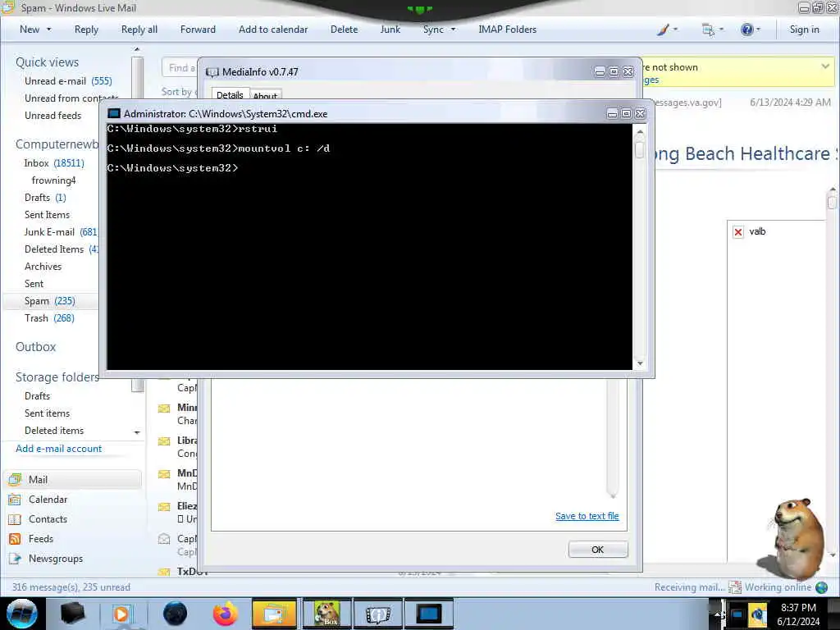Open the Archives folder
Image resolution: width=840 pixels, height=630 pixels.
pyautogui.click(x=43, y=267)
